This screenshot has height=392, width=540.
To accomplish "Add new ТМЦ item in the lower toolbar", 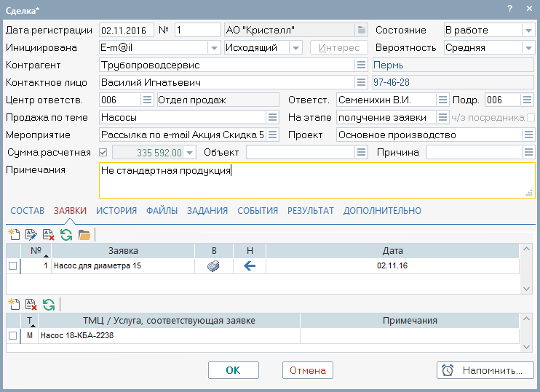I will pyautogui.click(x=14, y=305).
